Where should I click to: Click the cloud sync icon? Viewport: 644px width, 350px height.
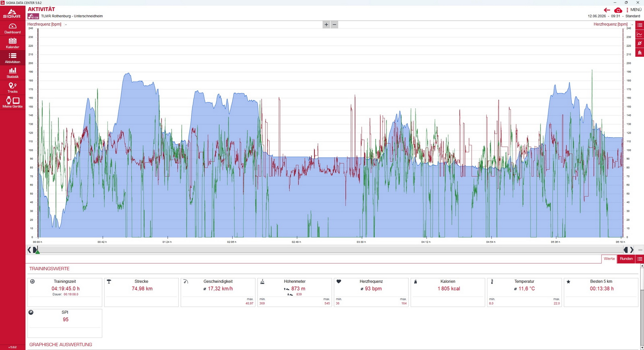tap(618, 10)
